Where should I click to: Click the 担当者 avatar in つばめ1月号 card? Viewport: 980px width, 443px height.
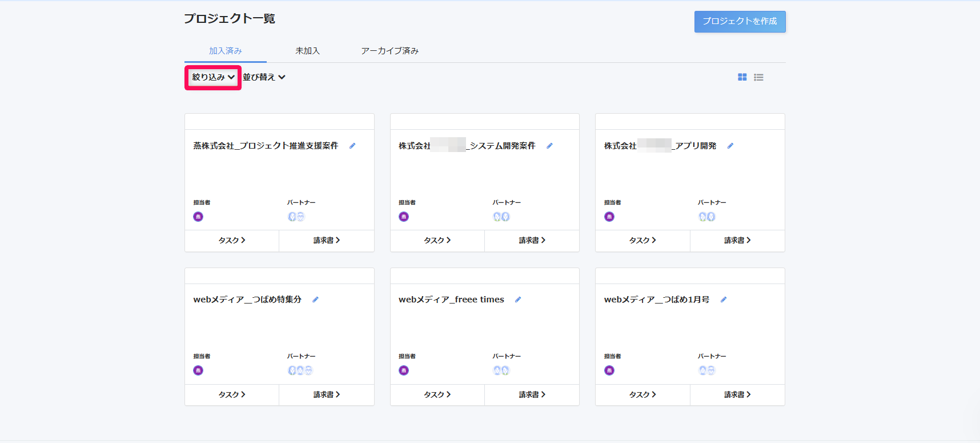(609, 370)
